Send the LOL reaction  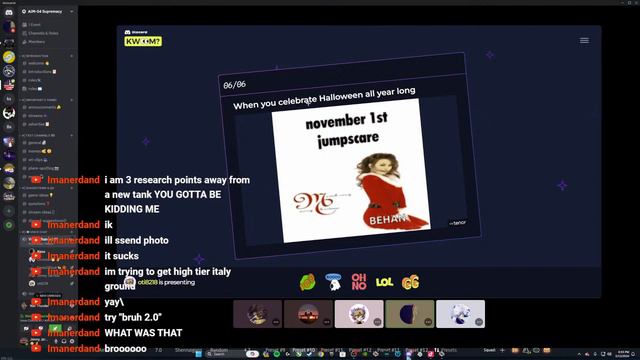[x=384, y=282]
